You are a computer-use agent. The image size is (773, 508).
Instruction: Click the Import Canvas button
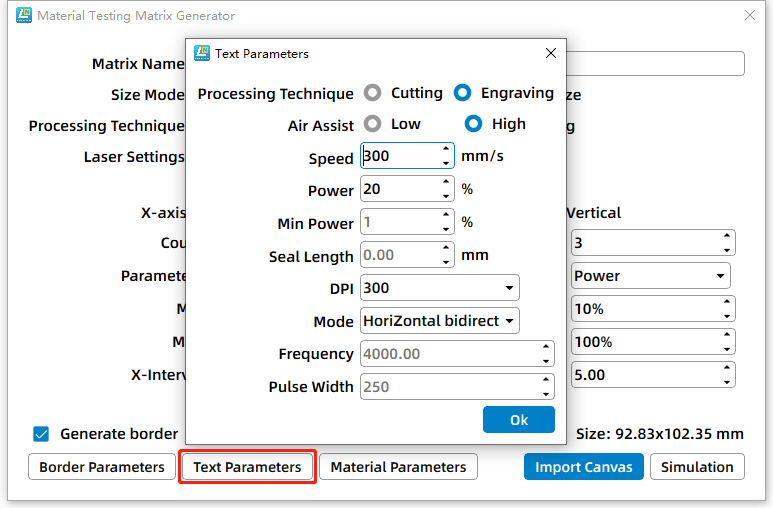583,467
